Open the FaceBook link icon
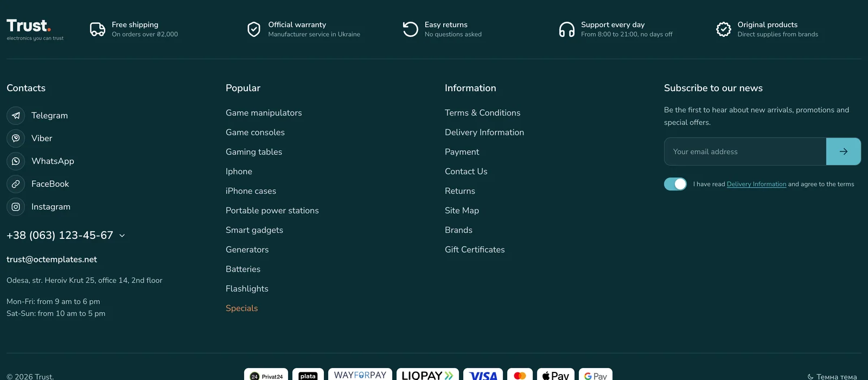This screenshot has width=868, height=380. [x=16, y=184]
